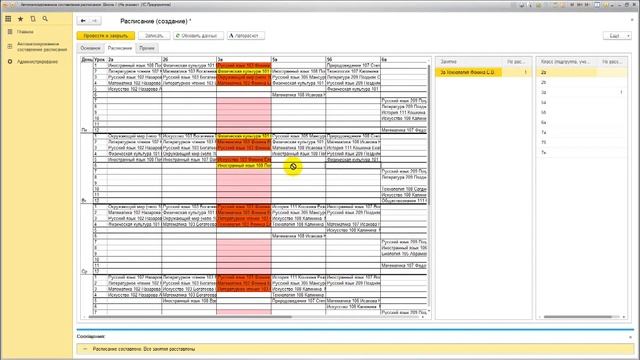Select class 2а in the class list

pos(581,72)
